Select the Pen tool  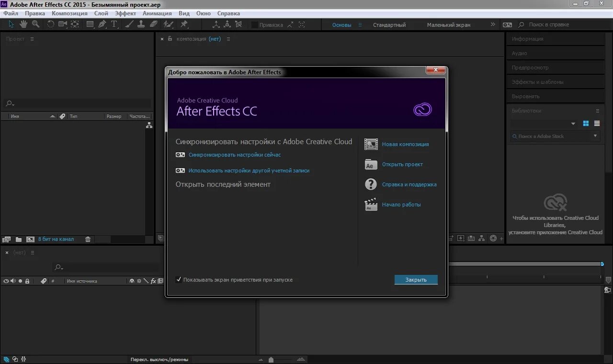pos(102,24)
